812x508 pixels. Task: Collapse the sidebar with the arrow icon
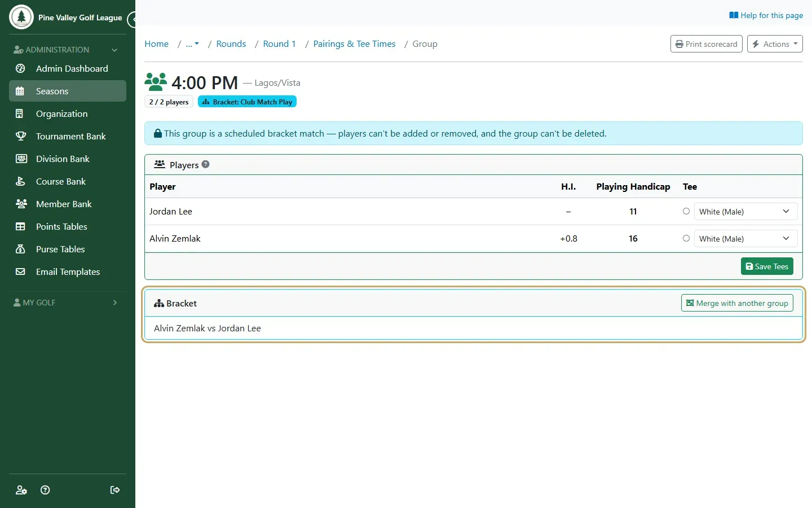(x=132, y=20)
